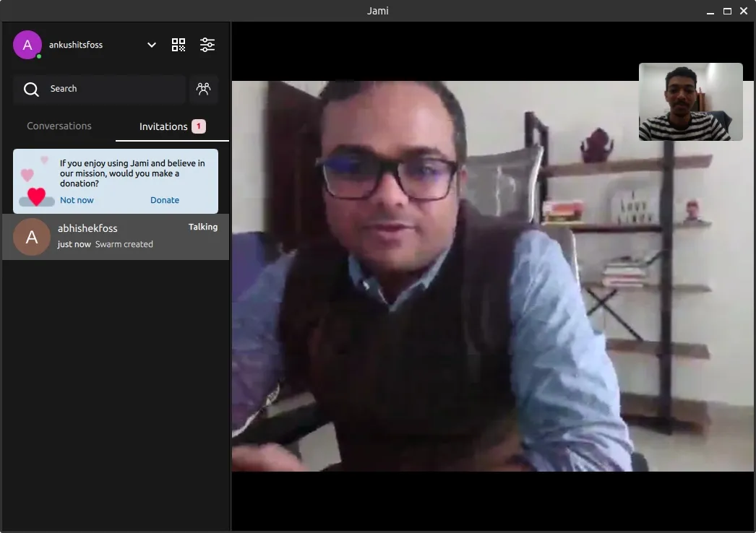The height and width of the screenshot is (533, 756).
Task: Open the QR code share icon
Action: tap(179, 45)
